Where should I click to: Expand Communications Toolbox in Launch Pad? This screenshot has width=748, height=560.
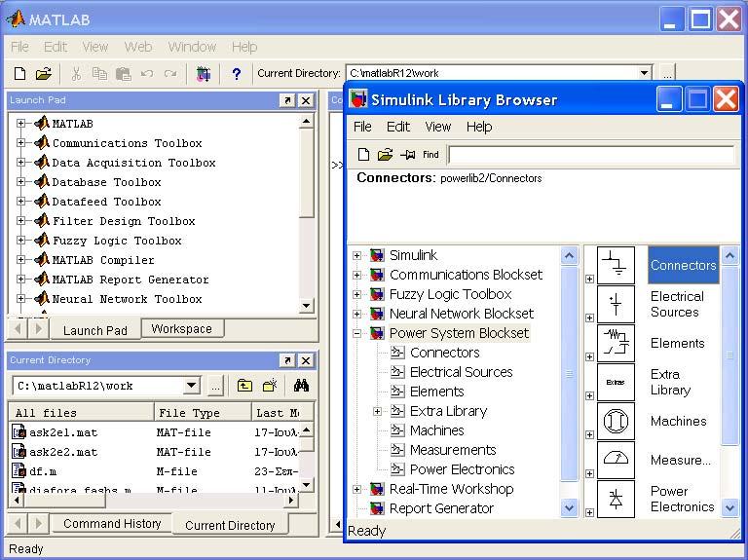pyautogui.click(x=20, y=142)
